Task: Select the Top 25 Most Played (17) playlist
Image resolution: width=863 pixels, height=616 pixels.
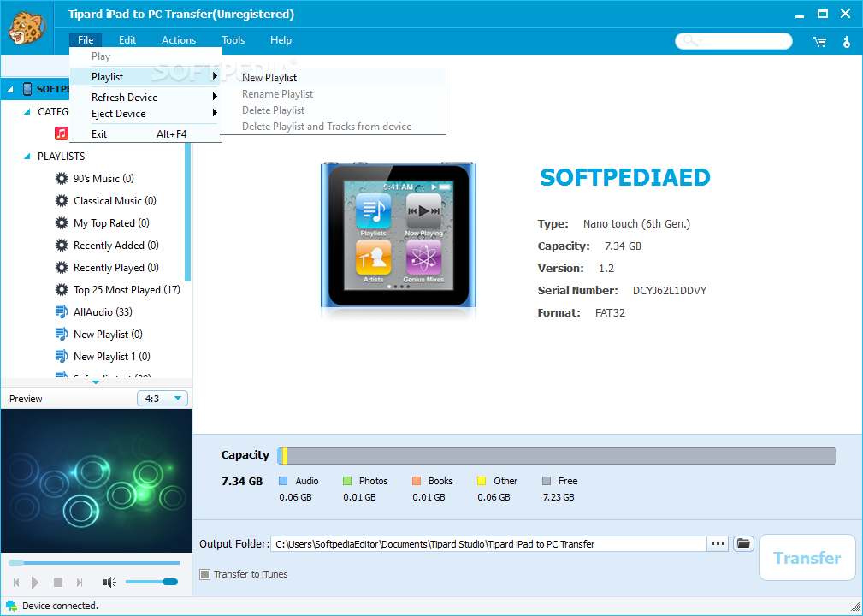Action: click(127, 289)
